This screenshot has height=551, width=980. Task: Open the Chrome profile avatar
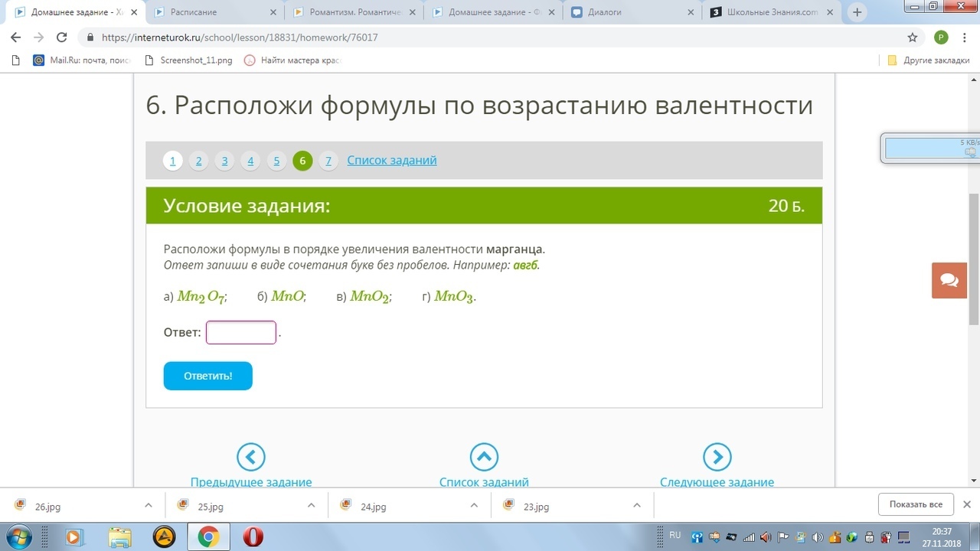click(941, 37)
